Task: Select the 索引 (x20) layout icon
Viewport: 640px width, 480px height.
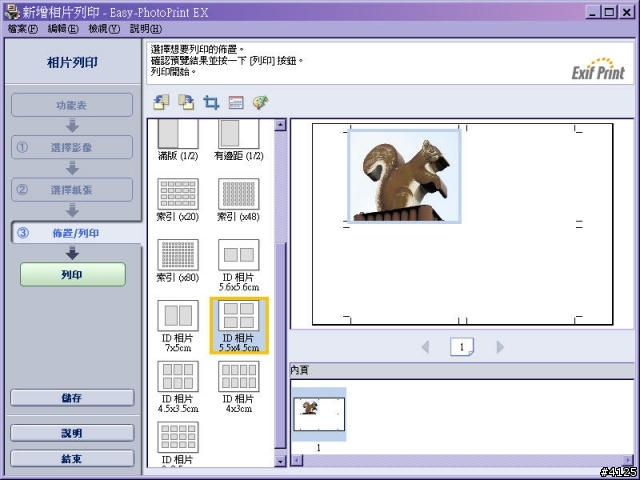Action: pyautogui.click(x=178, y=194)
